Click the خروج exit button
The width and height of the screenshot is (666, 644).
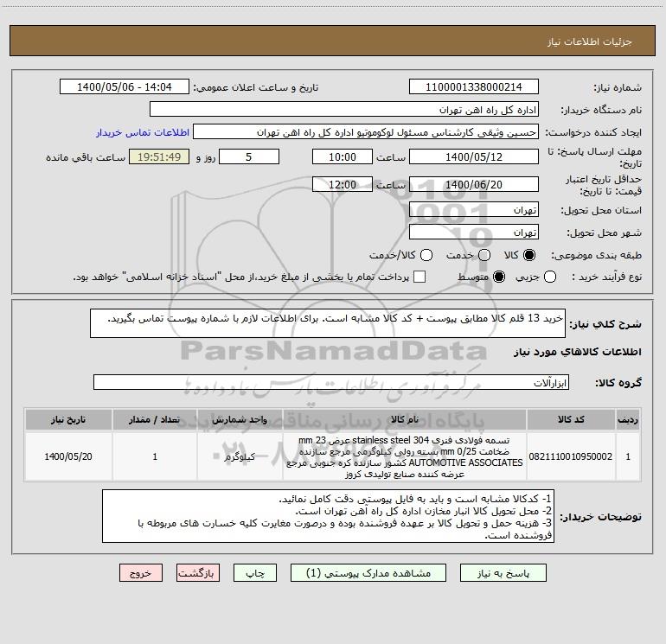click(141, 573)
